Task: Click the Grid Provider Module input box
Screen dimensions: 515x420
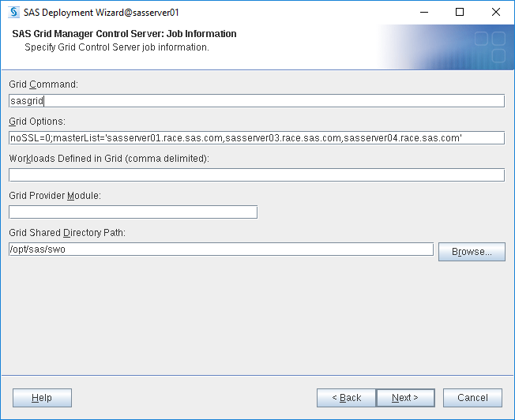Action: [133, 212]
